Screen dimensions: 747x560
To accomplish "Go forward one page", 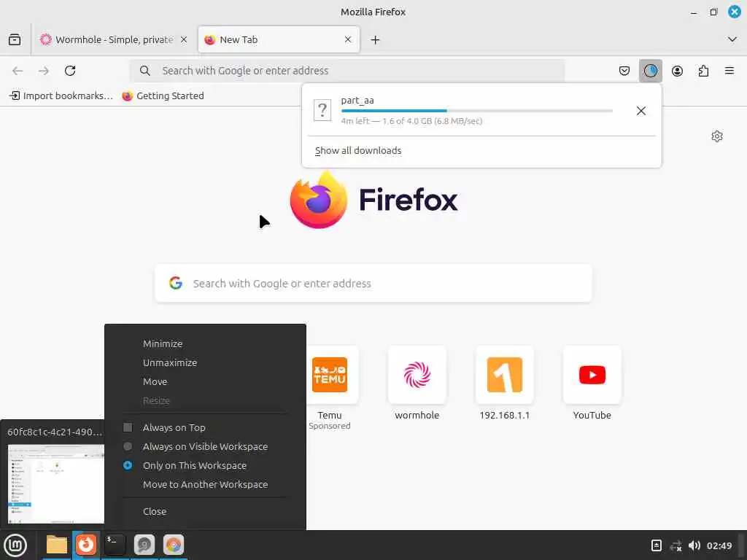I will coord(44,71).
